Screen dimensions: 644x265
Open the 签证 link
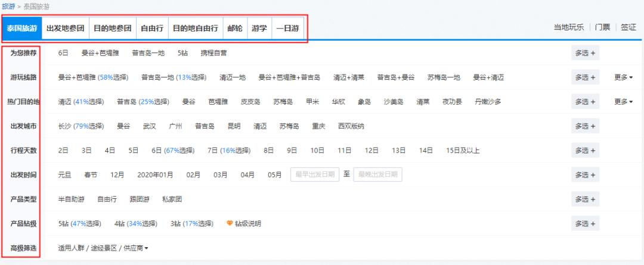(628, 27)
